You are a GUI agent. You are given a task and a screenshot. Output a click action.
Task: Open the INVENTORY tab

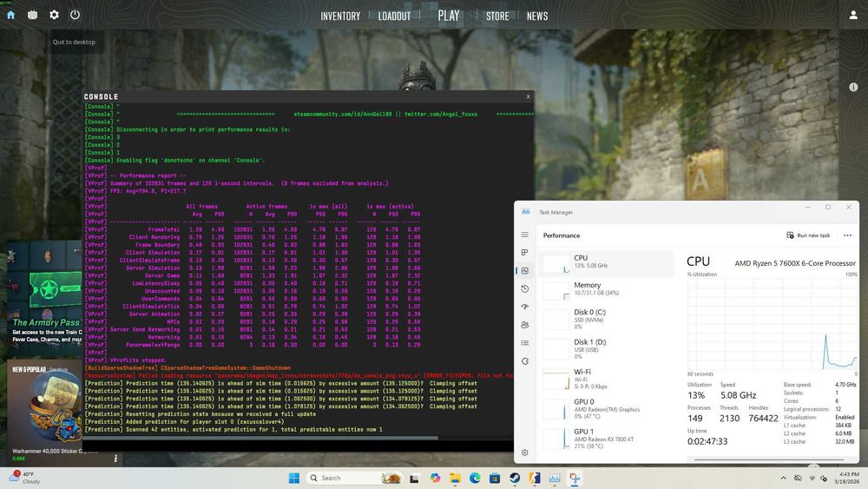pyautogui.click(x=340, y=16)
